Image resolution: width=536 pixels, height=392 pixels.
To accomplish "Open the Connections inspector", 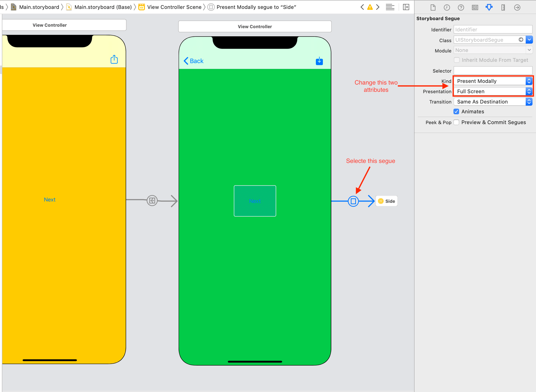I will (x=517, y=7).
